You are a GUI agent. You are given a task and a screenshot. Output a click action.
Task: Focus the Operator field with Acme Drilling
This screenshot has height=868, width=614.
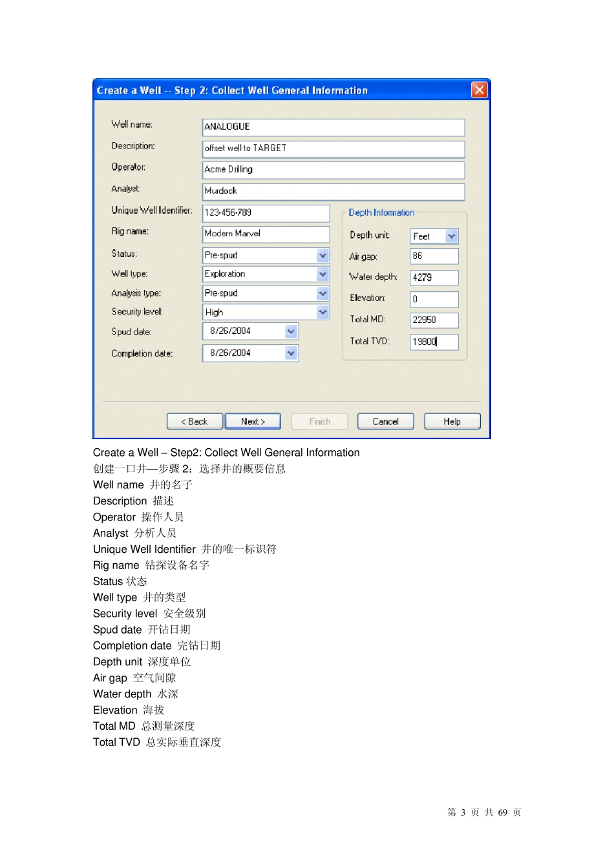333,170
